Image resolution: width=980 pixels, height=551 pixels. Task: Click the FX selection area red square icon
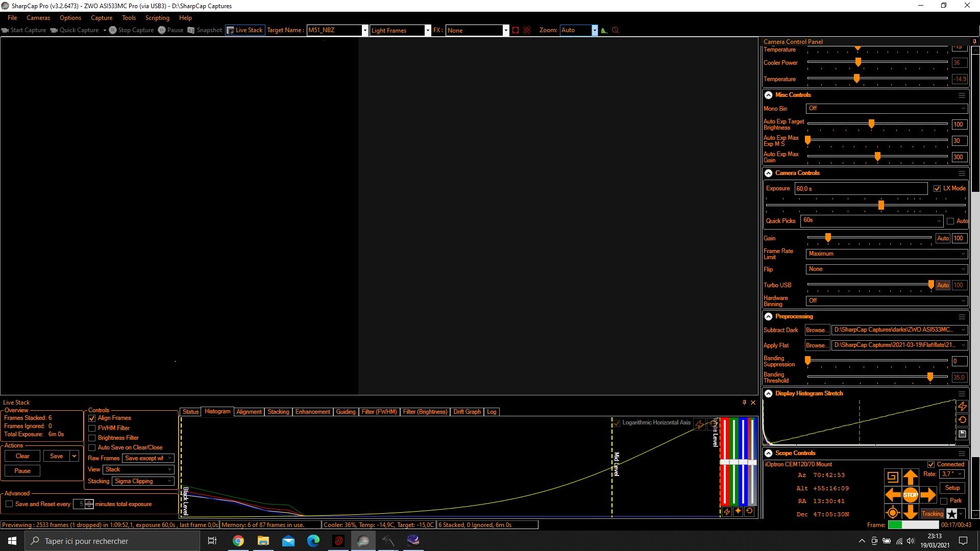(516, 30)
